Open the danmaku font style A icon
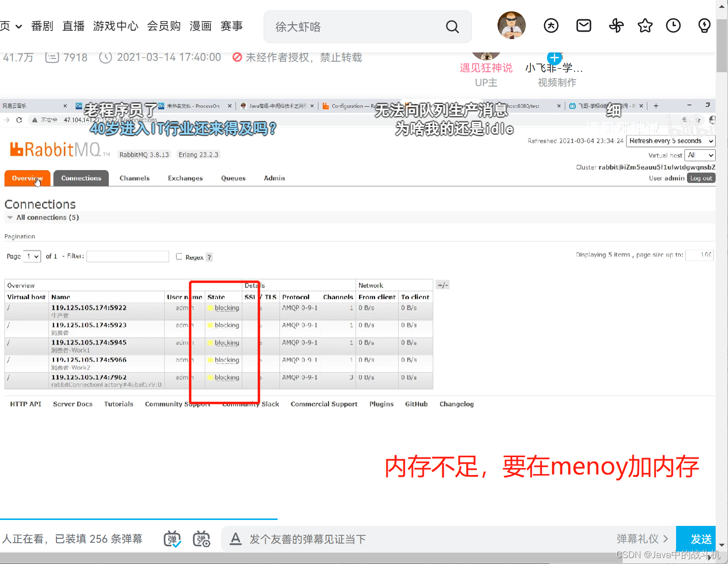This screenshot has height=564, width=728. click(x=236, y=539)
